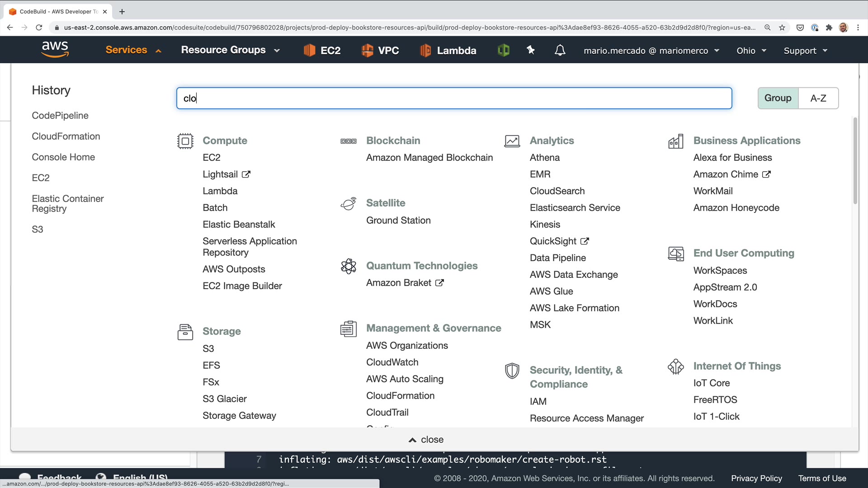The height and width of the screenshot is (488, 868).
Task: Open CloudWatch under Management & Governance
Action: click(392, 362)
